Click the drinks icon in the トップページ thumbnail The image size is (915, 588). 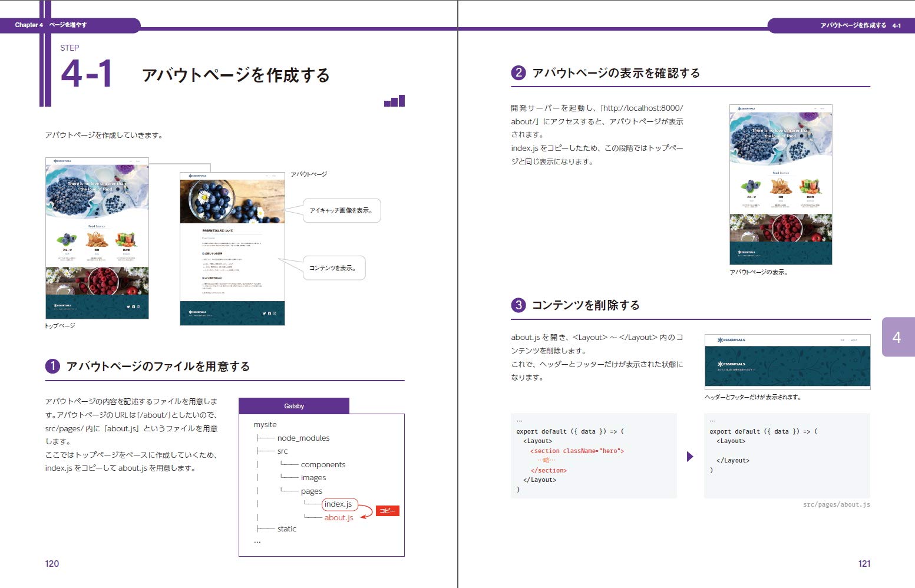(126, 239)
